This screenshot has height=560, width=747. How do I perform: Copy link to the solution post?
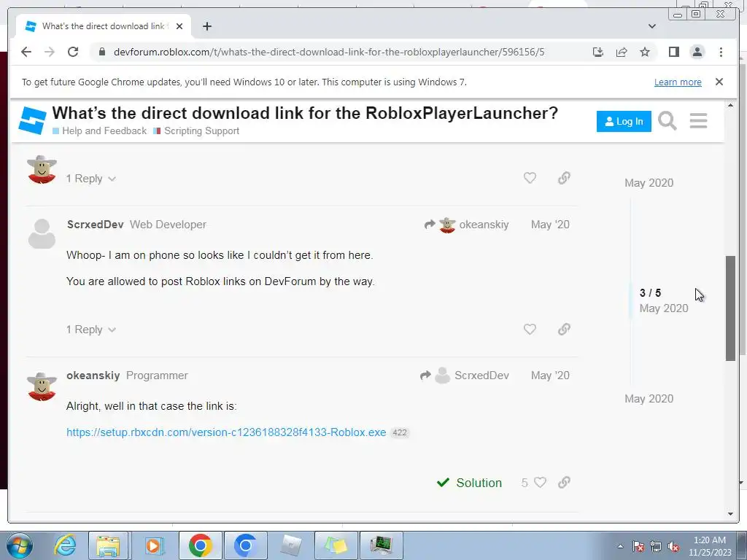point(564,483)
